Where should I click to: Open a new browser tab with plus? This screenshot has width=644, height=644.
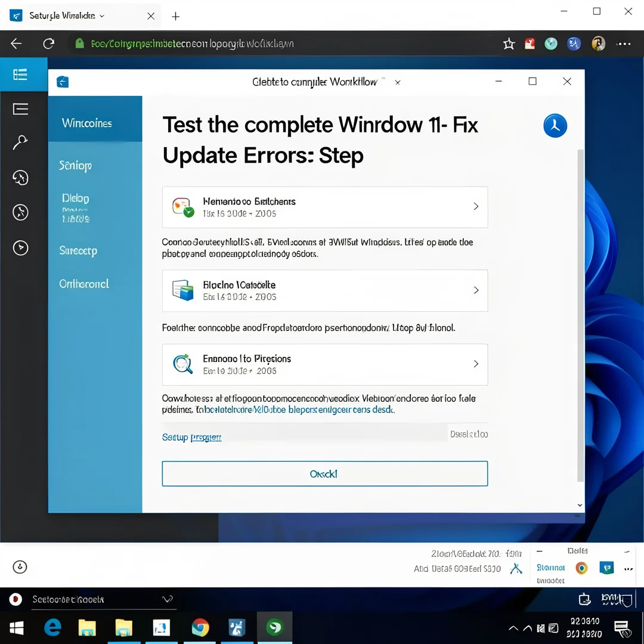175,16
